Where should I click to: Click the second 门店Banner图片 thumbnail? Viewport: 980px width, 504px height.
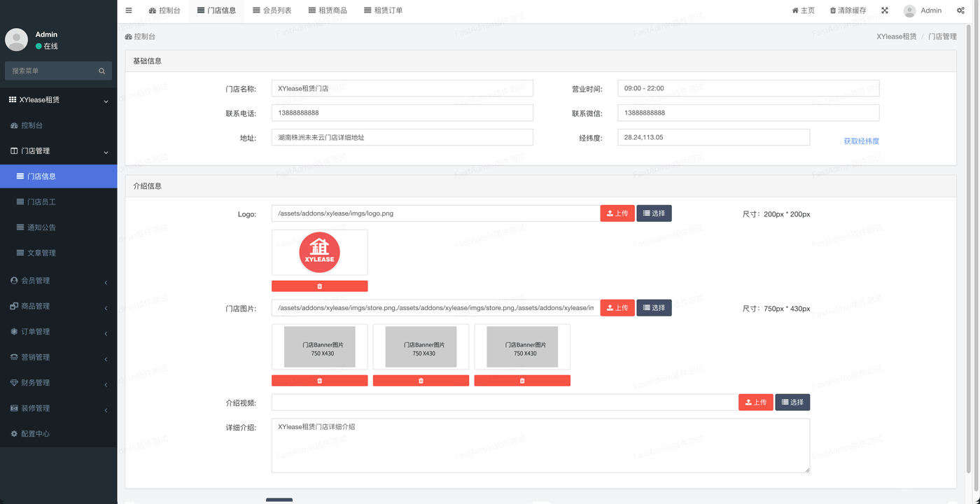coord(421,347)
